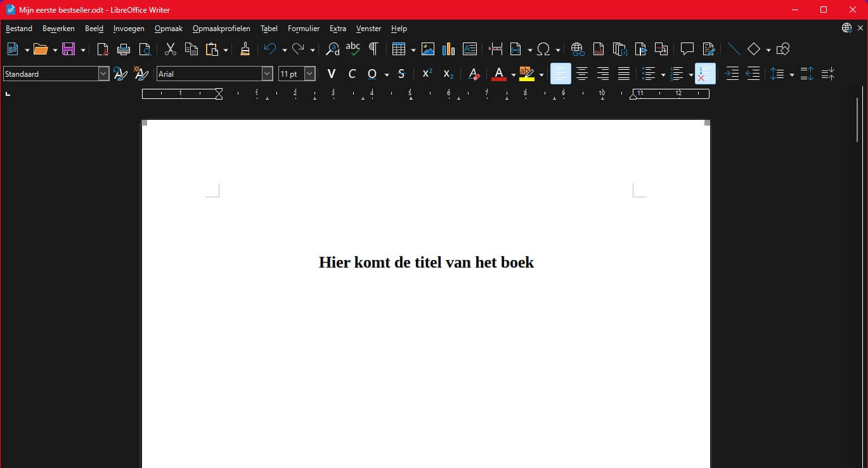868x468 pixels.
Task: Save the document with the floppy icon
Action: [68, 49]
